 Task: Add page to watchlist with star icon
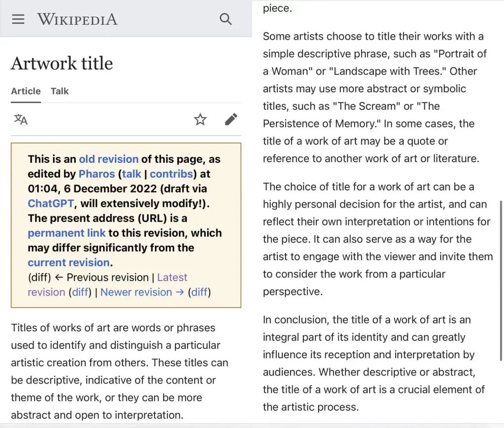click(200, 119)
